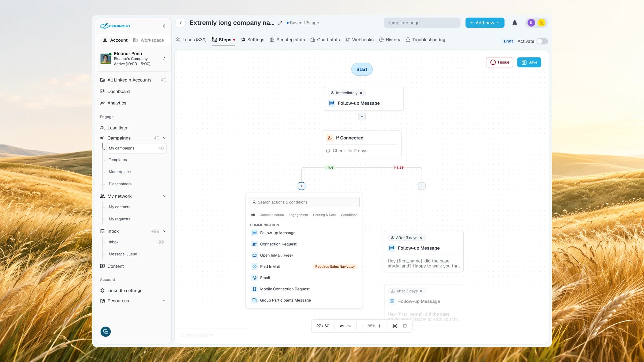The image size is (644, 362).
Task: Toggle the Activate campaign switch
Action: point(542,41)
